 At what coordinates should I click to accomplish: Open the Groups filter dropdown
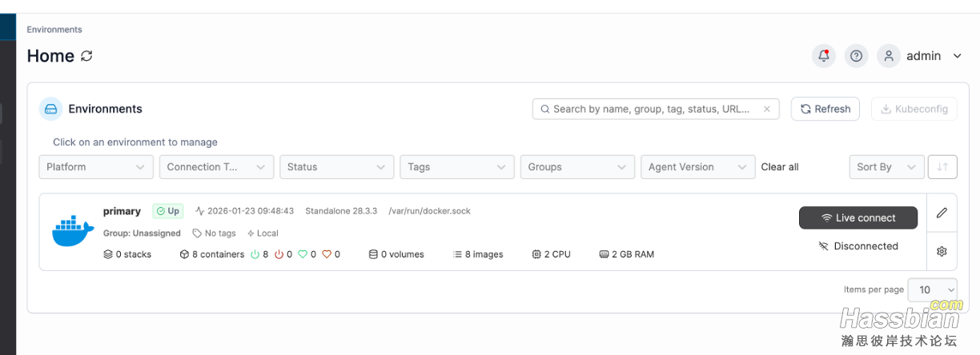click(576, 167)
